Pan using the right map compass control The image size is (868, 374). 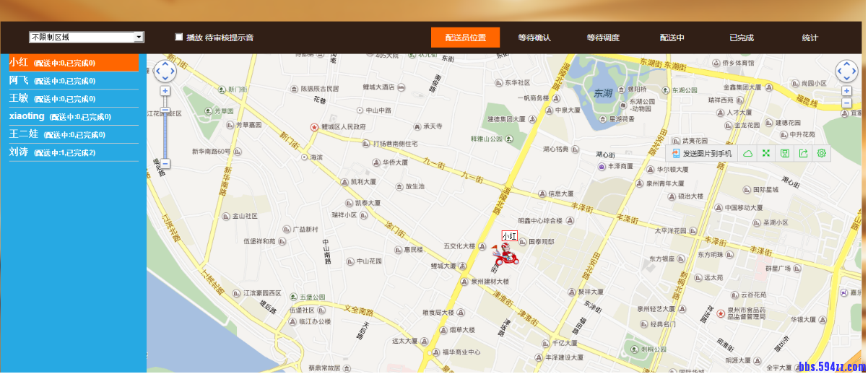[x=847, y=71]
